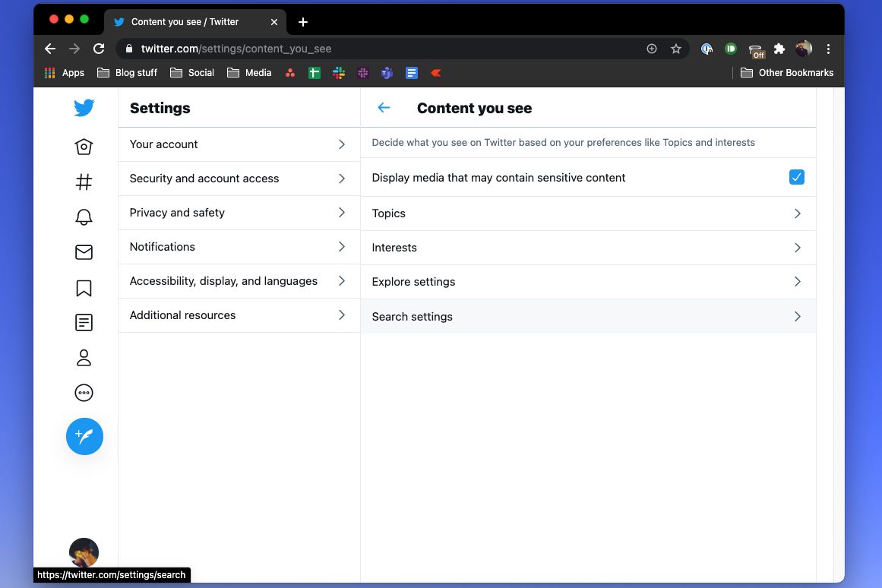Close the Content you see tab
The width and height of the screenshot is (882, 588).
pyautogui.click(x=274, y=22)
